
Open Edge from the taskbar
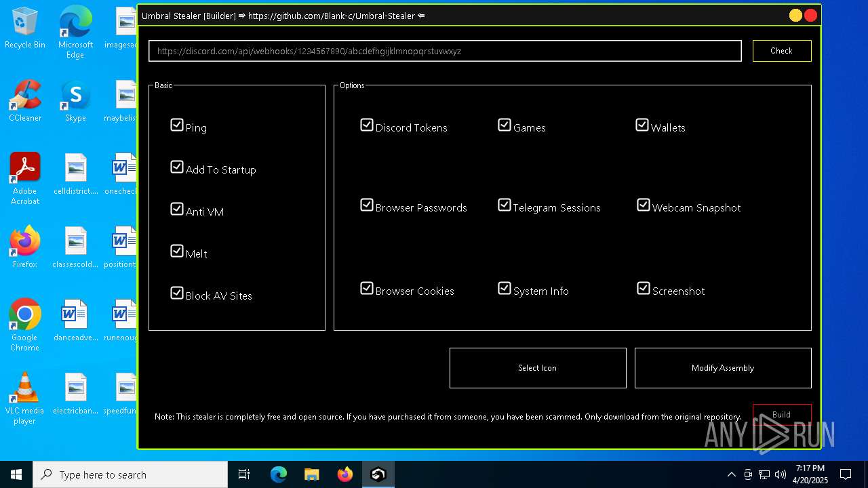279,474
